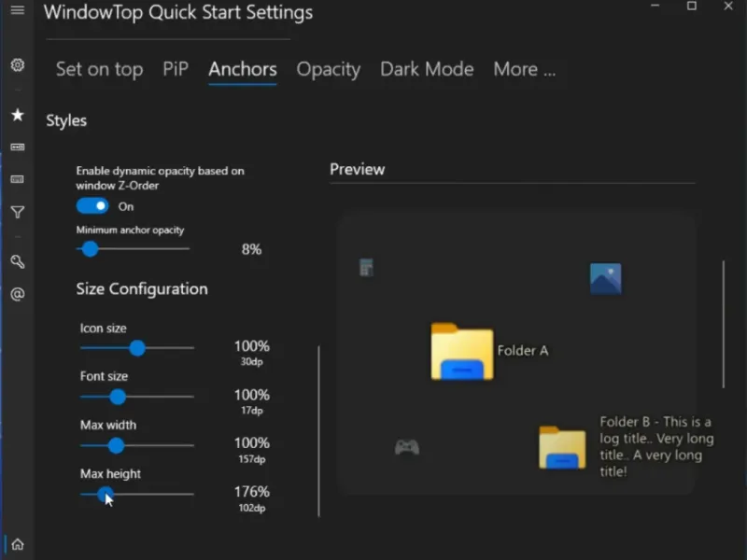Viewport: 747px width, 560px height.
Task: Click the Folder A anchor icon in preview
Action: point(462,352)
